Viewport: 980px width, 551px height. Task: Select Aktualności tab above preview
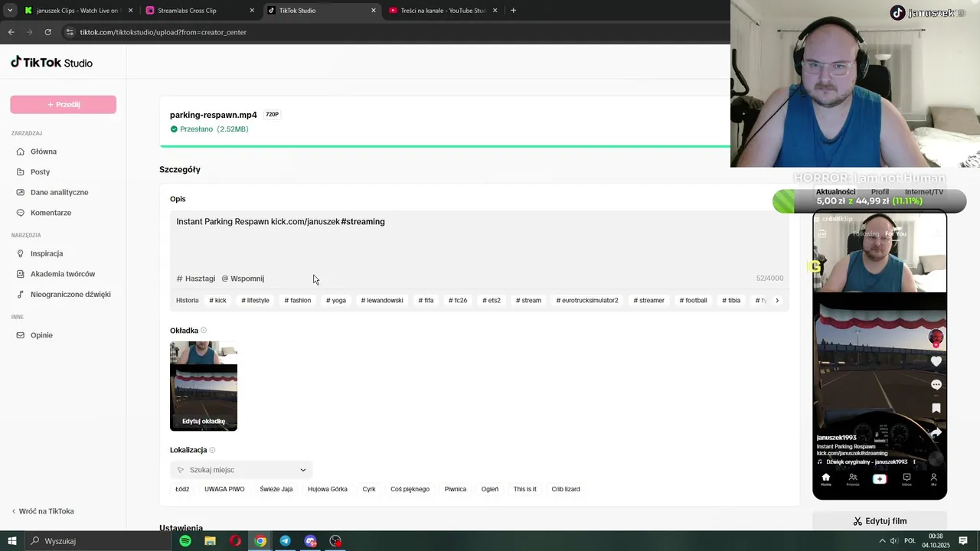click(x=835, y=192)
